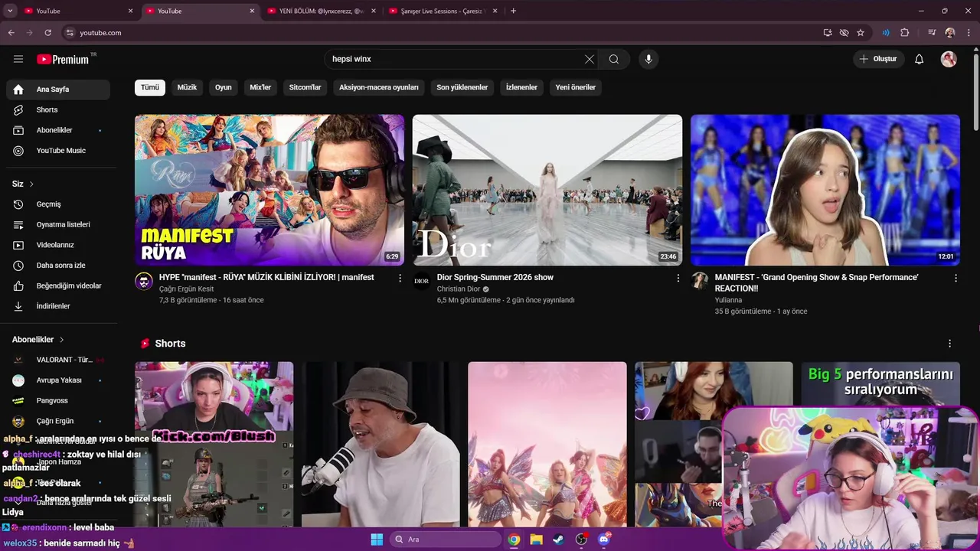Select the Oyun filter chip
The image size is (980, 551).
pos(224,87)
